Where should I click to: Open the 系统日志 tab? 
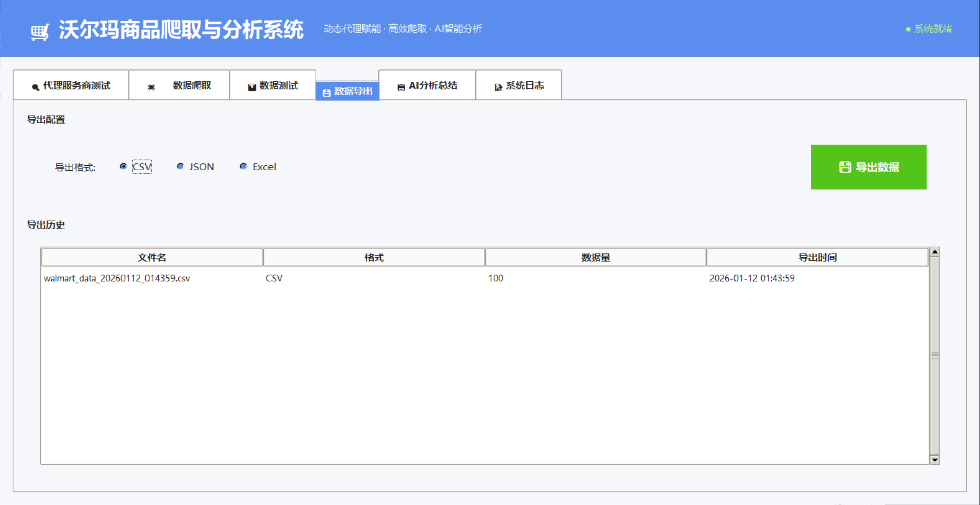519,85
